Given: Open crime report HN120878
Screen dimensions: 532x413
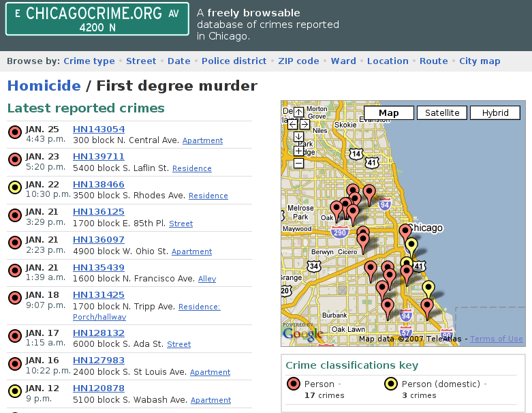Looking at the screenshot, I should (99, 388).
